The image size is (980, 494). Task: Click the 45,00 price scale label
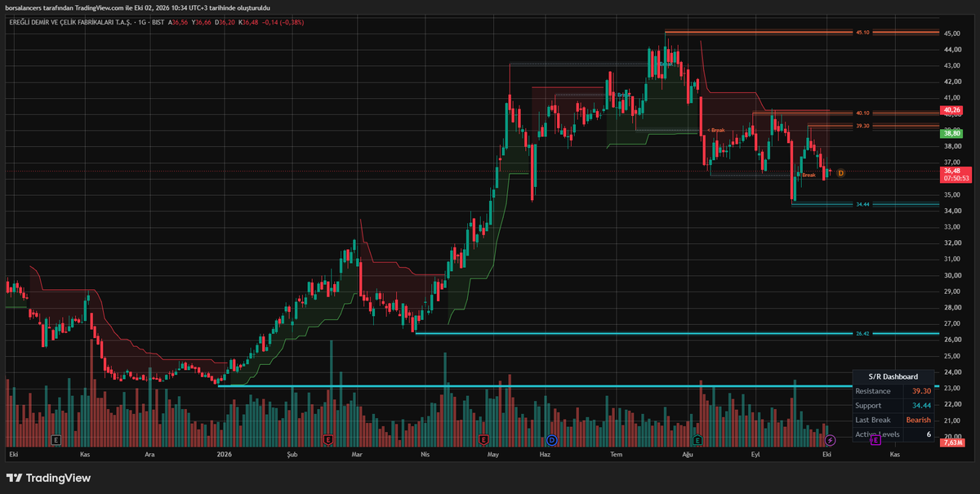tap(951, 33)
